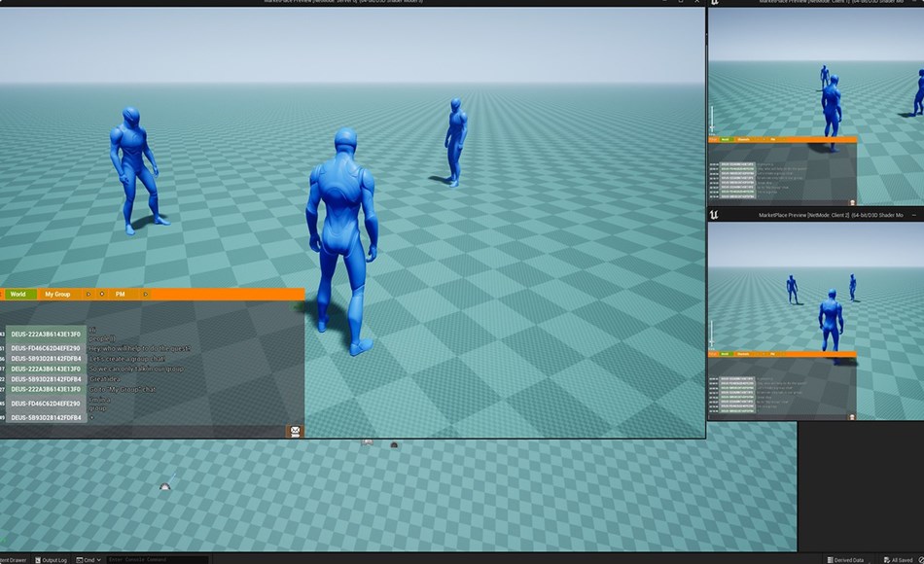Click the round icon between My Group and PM
Screen dimensions: 924x564
[102, 294]
